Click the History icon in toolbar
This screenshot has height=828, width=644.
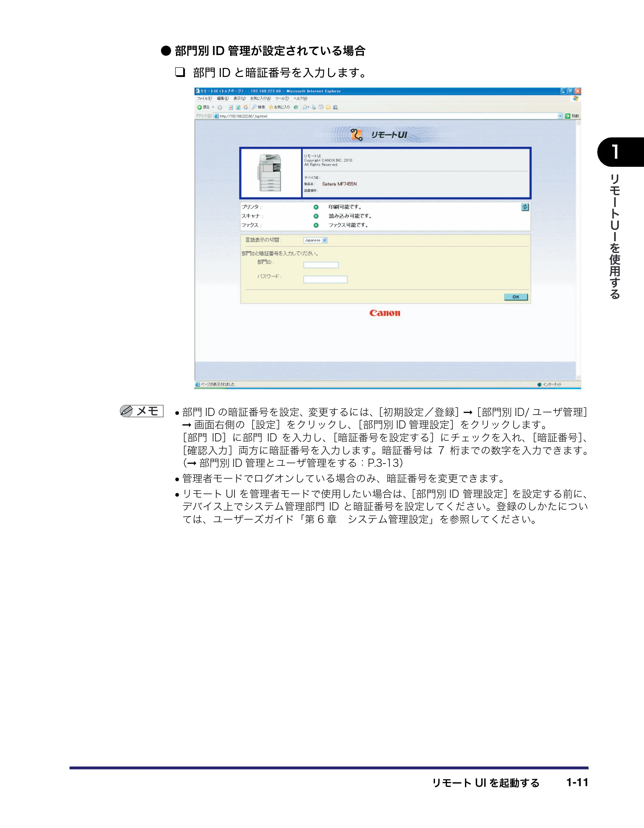point(296,108)
